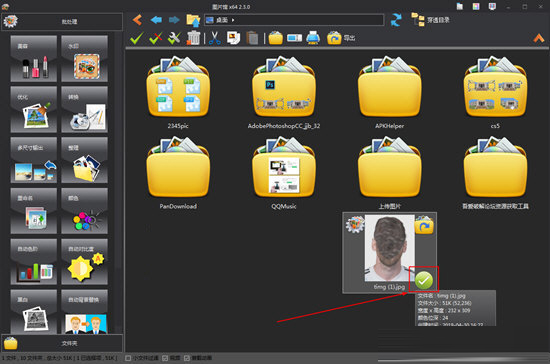This screenshot has height=364, width=550.
Task: Click export folder icon on timg thumbnail
Action: click(424, 225)
